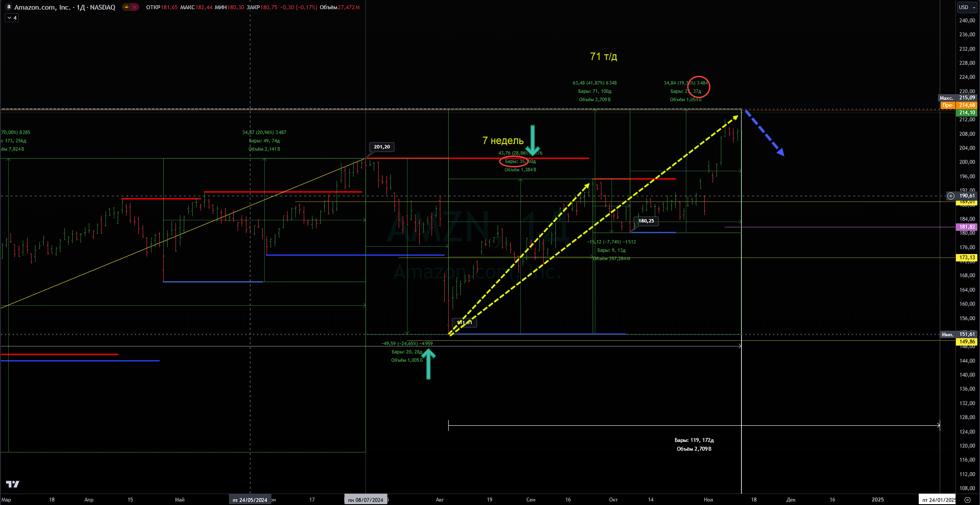Image resolution: width=980 pixels, height=505 pixels.
Task: Select the 180,25 price callout label
Action: pos(646,221)
